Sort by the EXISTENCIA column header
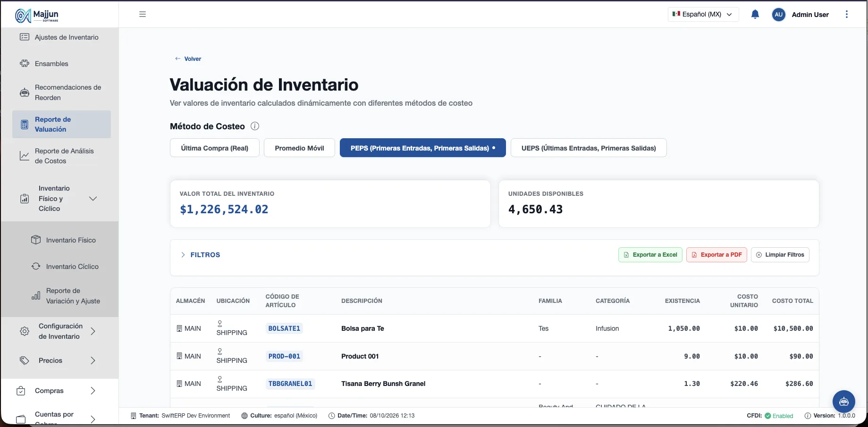The height and width of the screenshot is (427, 868). (683, 301)
